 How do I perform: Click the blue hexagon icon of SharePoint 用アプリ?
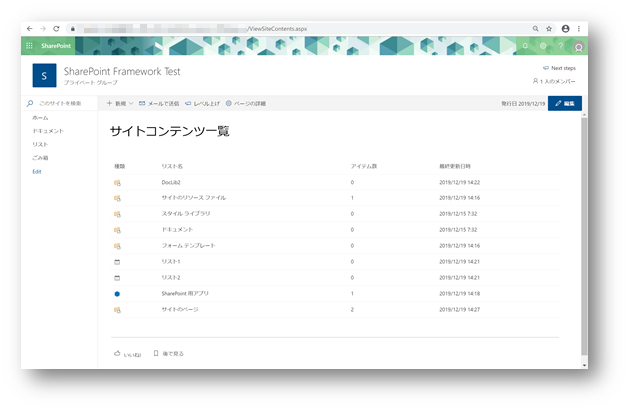(117, 294)
